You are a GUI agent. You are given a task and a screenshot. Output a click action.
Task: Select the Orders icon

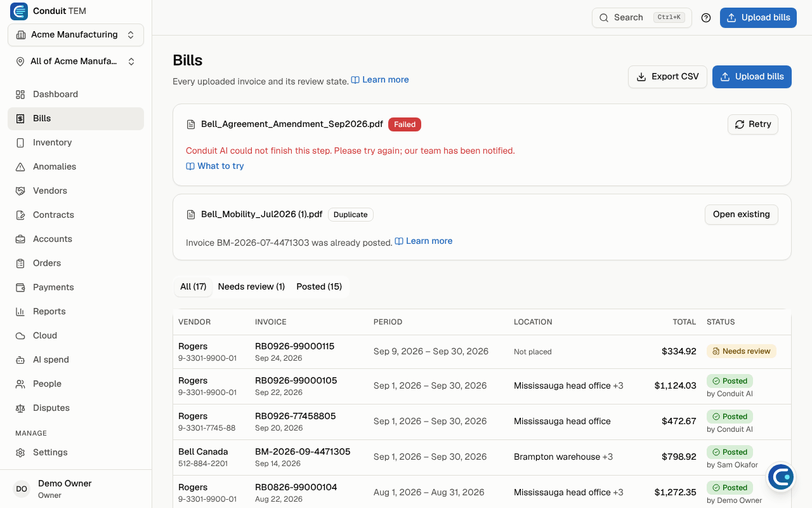[x=20, y=263]
